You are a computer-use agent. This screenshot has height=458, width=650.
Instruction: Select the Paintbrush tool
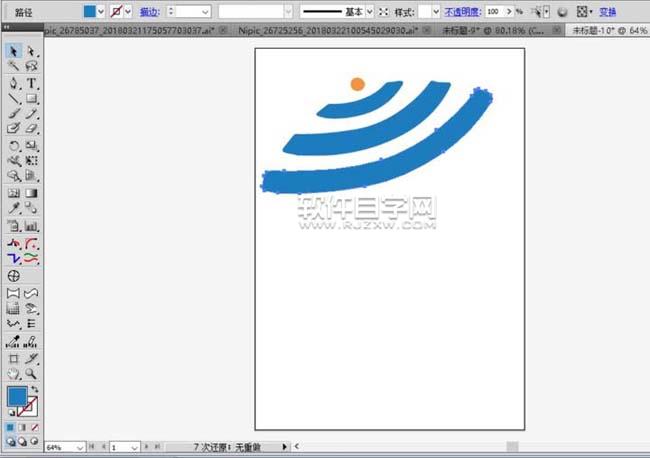coord(13,114)
